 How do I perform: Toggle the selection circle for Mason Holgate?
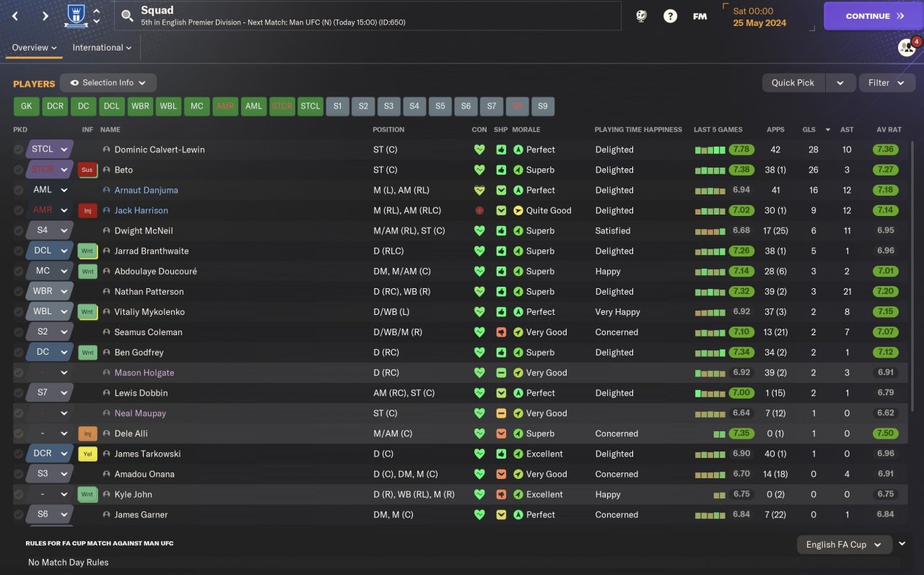18,373
